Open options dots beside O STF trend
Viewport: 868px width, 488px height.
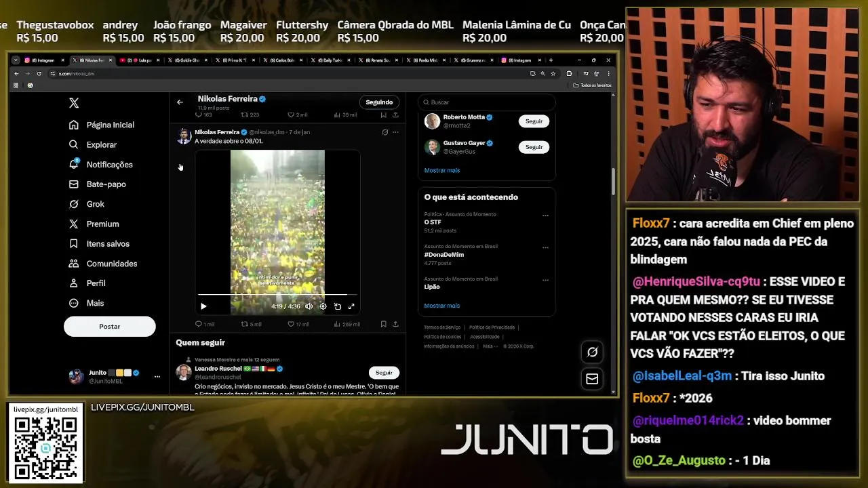[545, 216]
